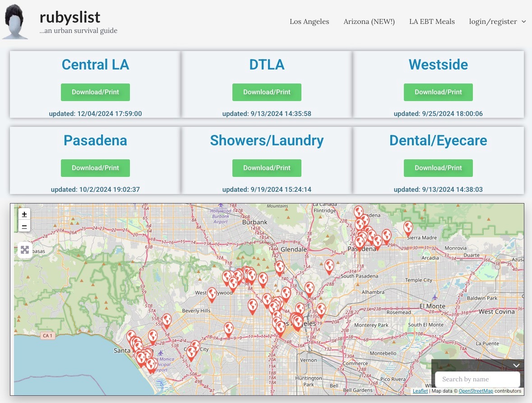
Task: Expand the login/register dropdown arrow
Action: (x=524, y=22)
